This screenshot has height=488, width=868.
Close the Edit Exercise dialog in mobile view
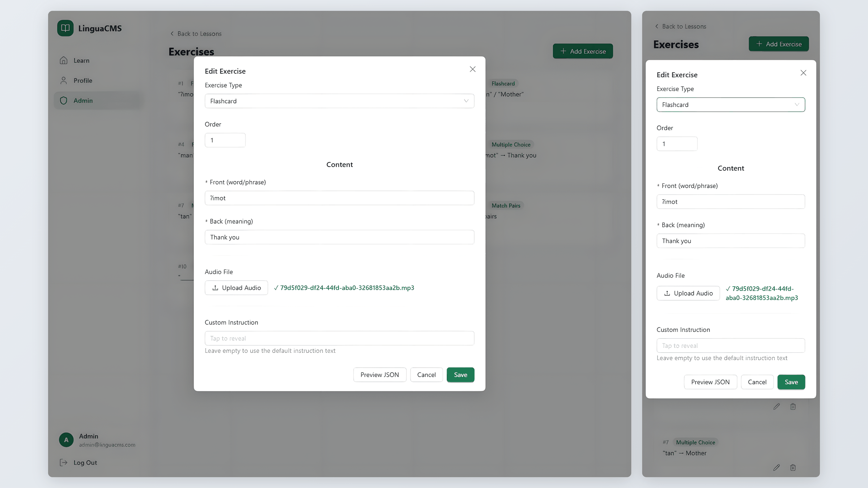tap(803, 73)
